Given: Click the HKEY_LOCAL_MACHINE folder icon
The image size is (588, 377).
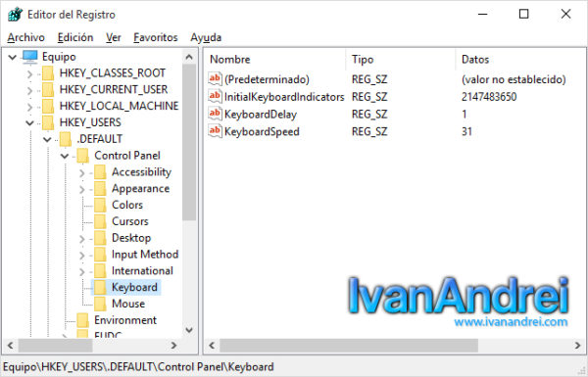Looking at the screenshot, I should [x=48, y=106].
